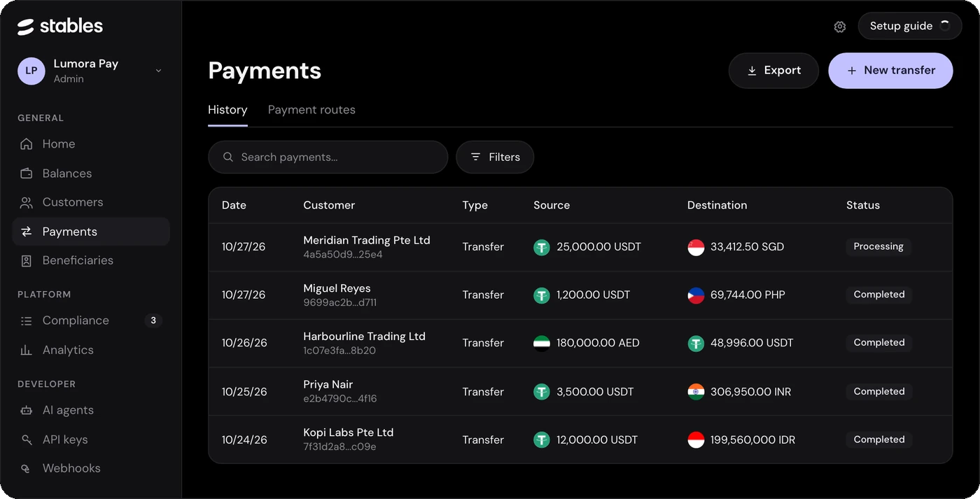Click the Compliance badge showing 3
Viewport: 980px width, 499px height.
pyautogui.click(x=153, y=321)
